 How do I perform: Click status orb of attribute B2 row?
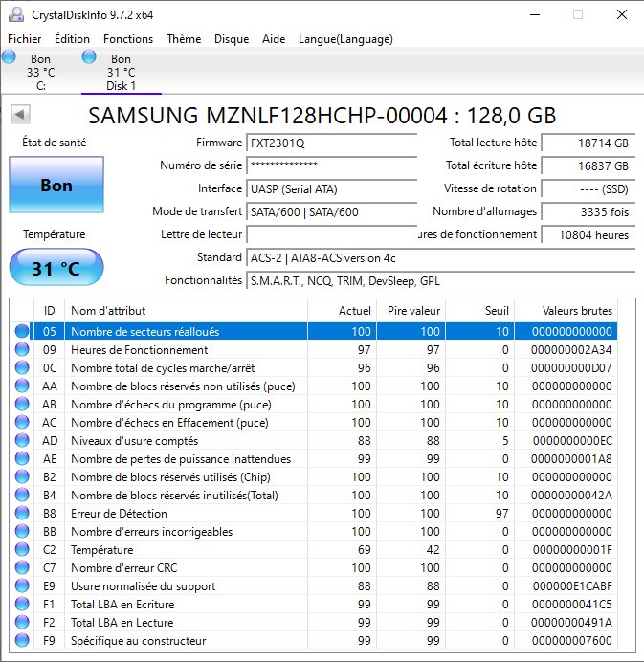[22, 476]
